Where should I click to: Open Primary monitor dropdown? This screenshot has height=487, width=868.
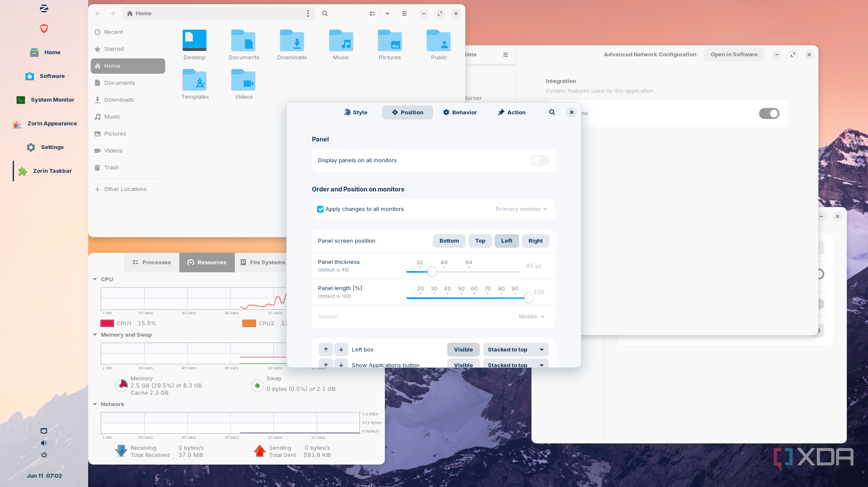pos(521,209)
